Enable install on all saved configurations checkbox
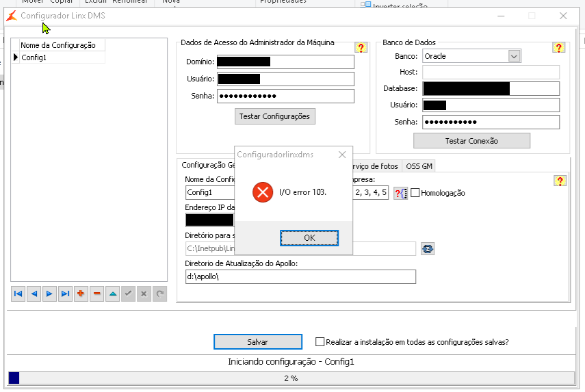 pyautogui.click(x=320, y=342)
